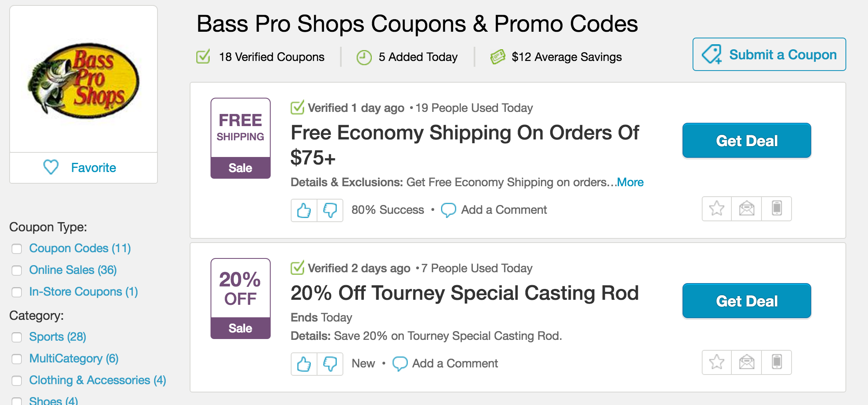Enable the Online Sales filter checkbox
This screenshot has width=868, height=405.
(17, 271)
